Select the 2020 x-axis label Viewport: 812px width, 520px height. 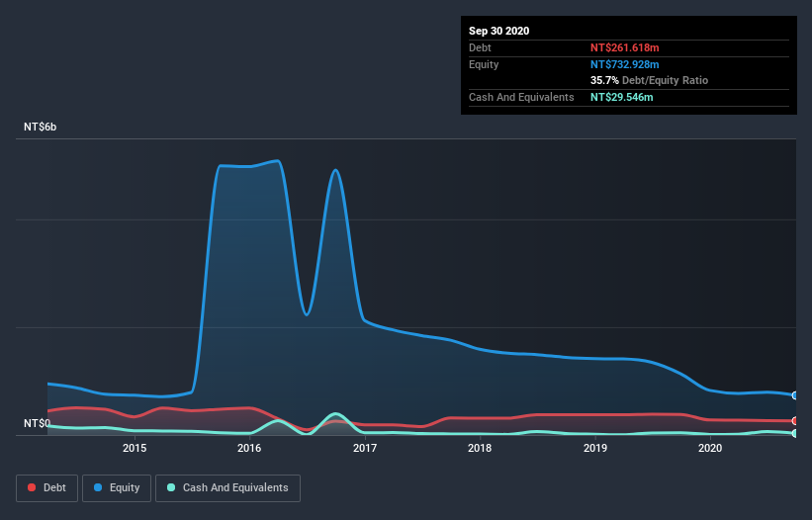point(710,448)
